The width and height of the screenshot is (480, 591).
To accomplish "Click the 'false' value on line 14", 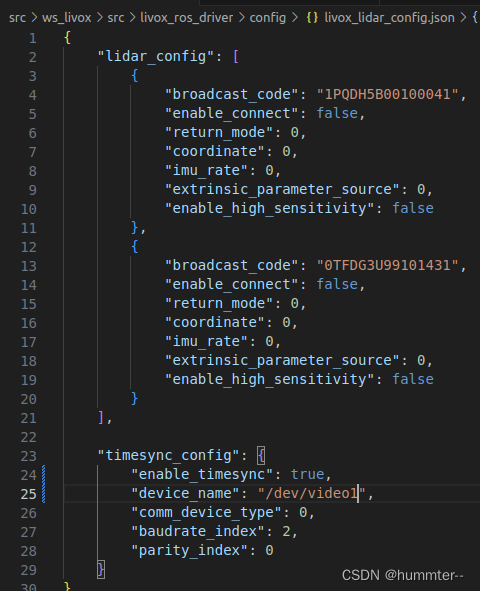I will click(x=337, y=284).
